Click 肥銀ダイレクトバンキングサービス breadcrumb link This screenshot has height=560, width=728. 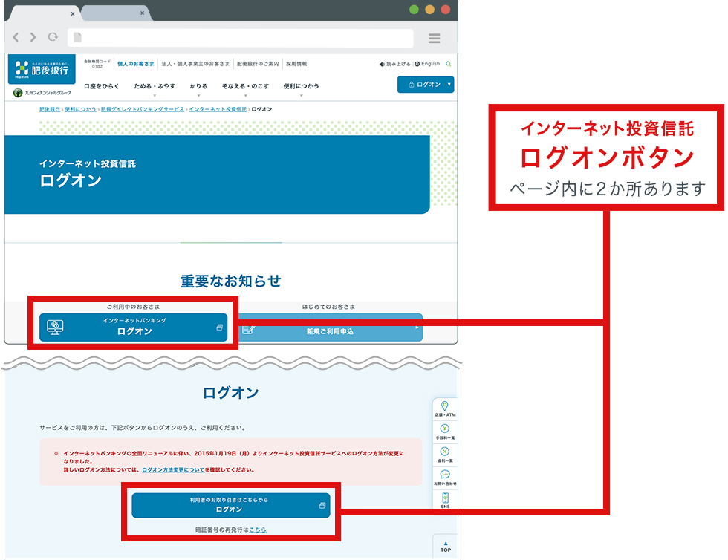[x=143, y=110]
